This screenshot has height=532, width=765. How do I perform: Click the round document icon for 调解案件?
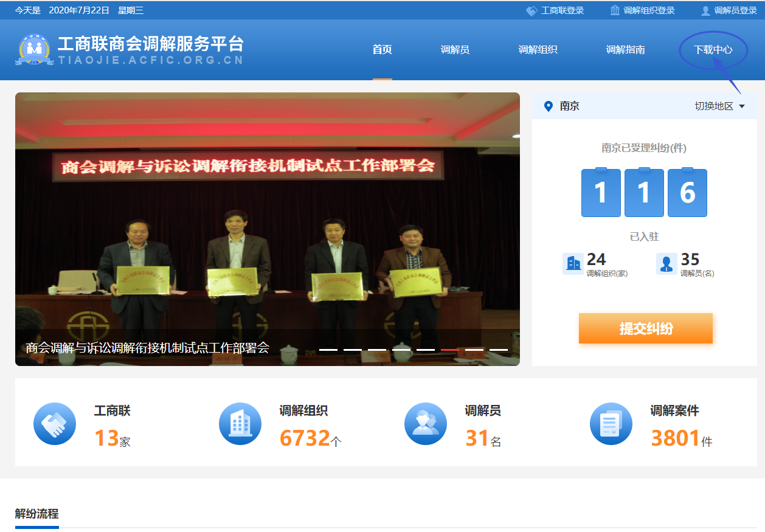point(611,424)
